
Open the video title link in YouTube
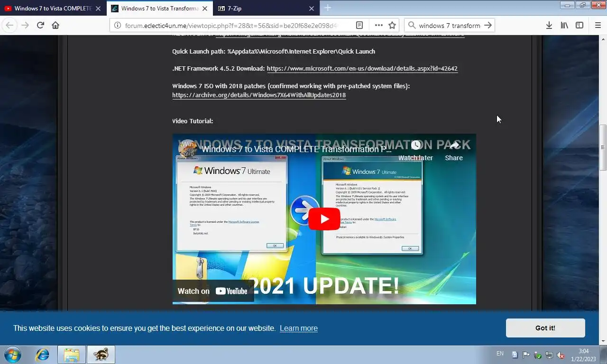pyautogui.click(x=296, y=149)
